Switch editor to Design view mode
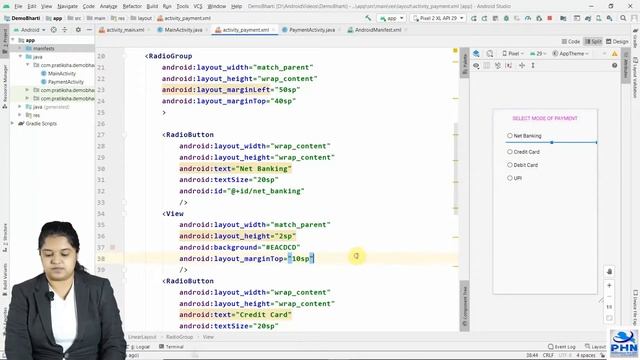Viewport: 640px width, 360px height. pyautogui.click(x=617, y=42)
